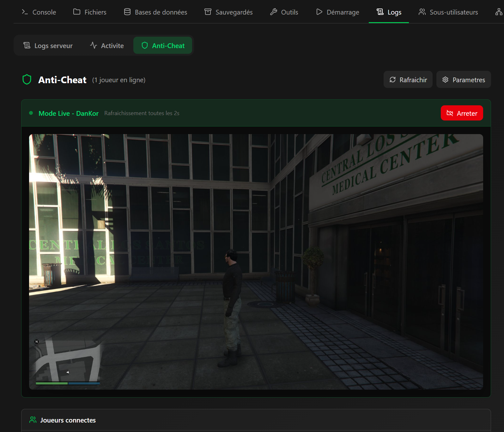Switch to Activite sub-tab
This screenshot has height=432, width=504.
(107, 46)
